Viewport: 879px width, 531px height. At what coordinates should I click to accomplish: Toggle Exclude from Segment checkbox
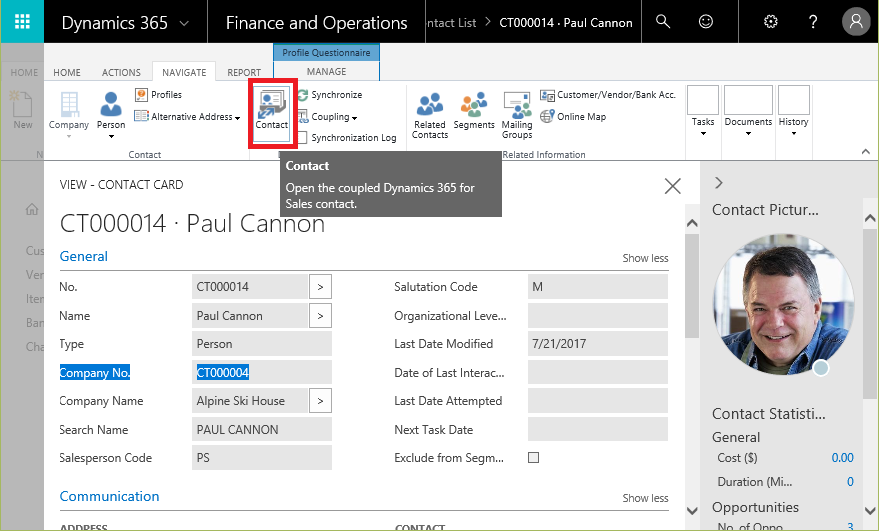click(x=534, y=458)
